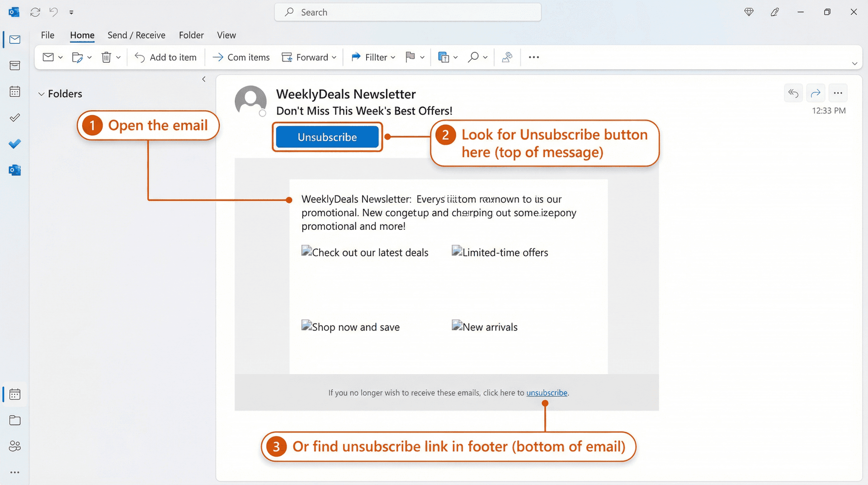This screenshot has width=868, height=485.
Task: Click the new mail envelope icon
Action: [x=48, y=57]
